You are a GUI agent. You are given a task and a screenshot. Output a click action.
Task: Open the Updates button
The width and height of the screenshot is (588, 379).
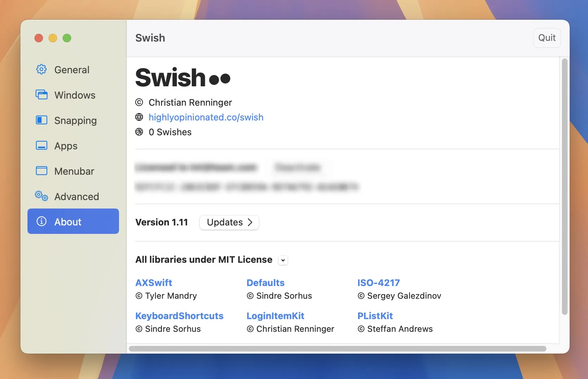point(229,222)
